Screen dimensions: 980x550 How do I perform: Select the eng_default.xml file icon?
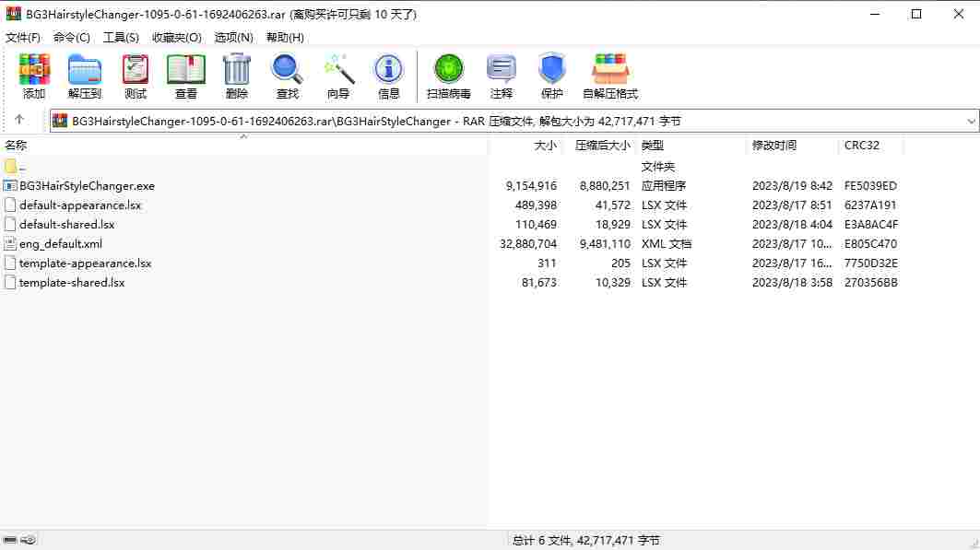9,244
